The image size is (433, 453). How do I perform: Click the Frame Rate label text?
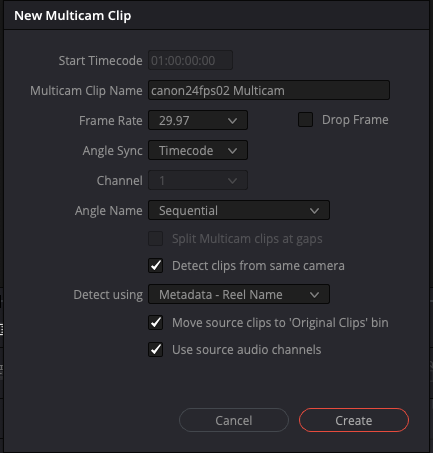pos(110,121)
